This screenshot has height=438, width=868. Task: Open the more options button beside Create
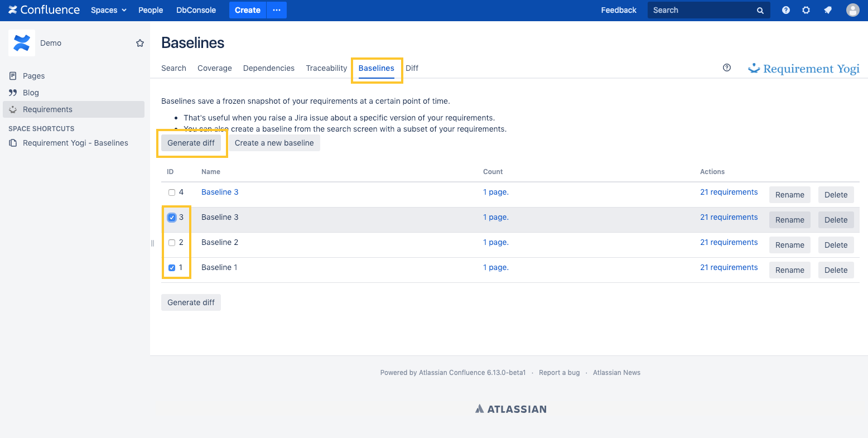[x=277, y=10]
